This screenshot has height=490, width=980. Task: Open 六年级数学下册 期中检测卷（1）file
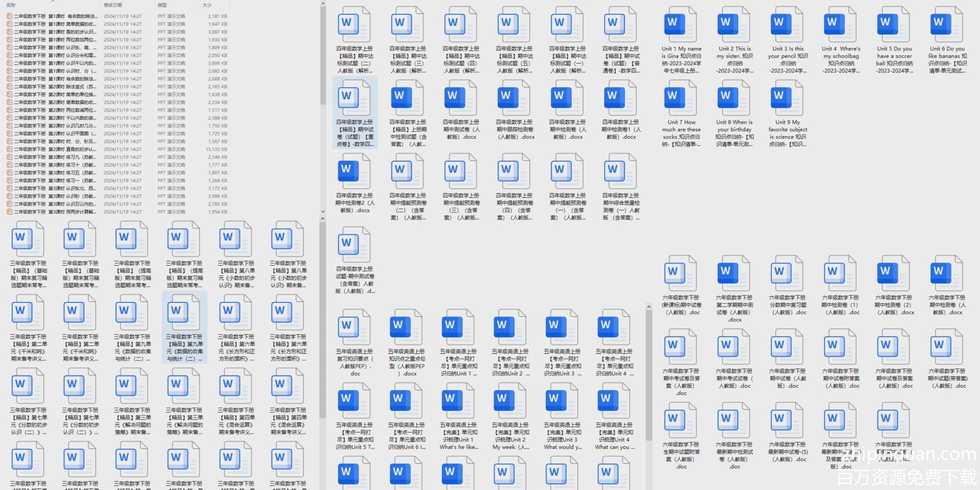[x=841, y=286]
